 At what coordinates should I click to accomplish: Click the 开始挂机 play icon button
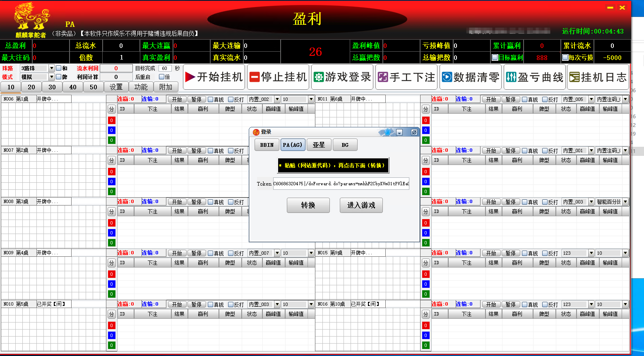pos(214,77)
